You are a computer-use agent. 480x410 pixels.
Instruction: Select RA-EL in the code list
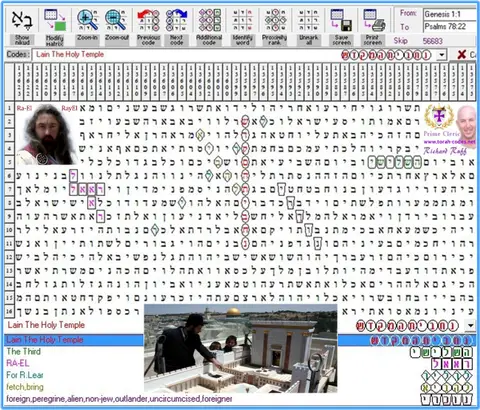tap(18, 363)
